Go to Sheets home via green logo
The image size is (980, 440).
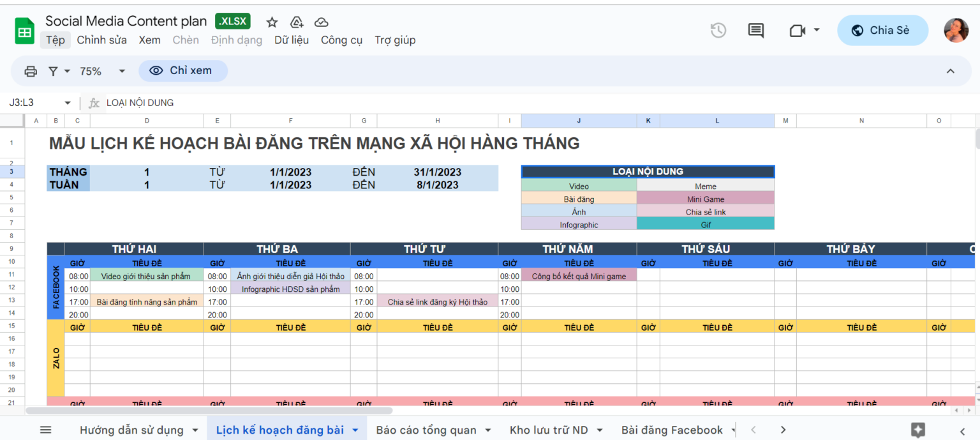pos(24,30)
